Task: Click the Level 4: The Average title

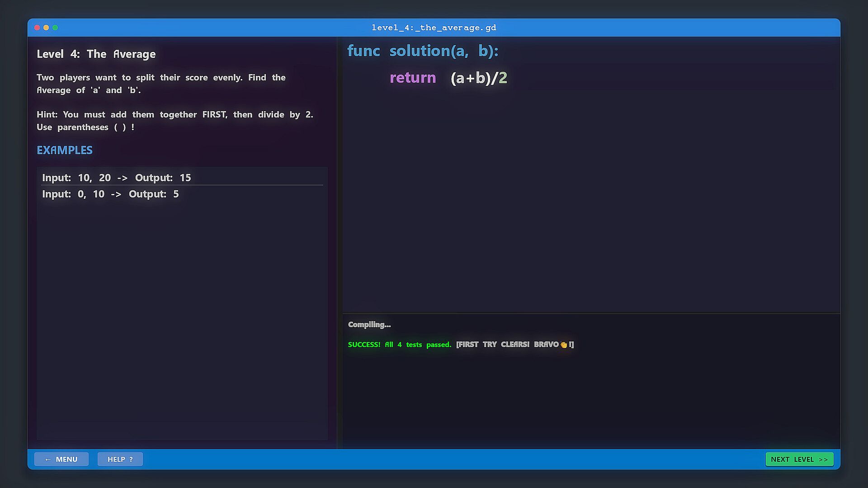Action: pyautogui.click(x=96, y=54)
